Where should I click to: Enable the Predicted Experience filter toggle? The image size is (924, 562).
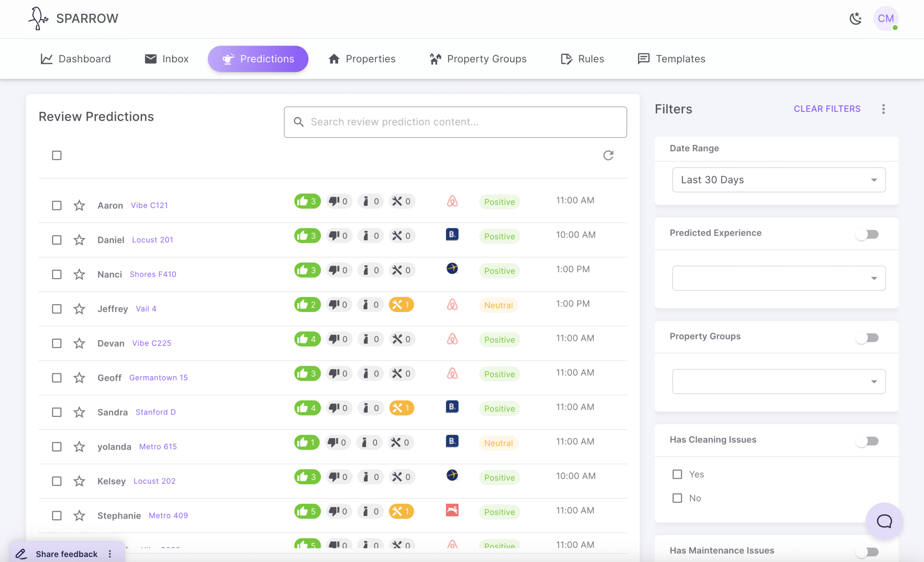point(867,234)
